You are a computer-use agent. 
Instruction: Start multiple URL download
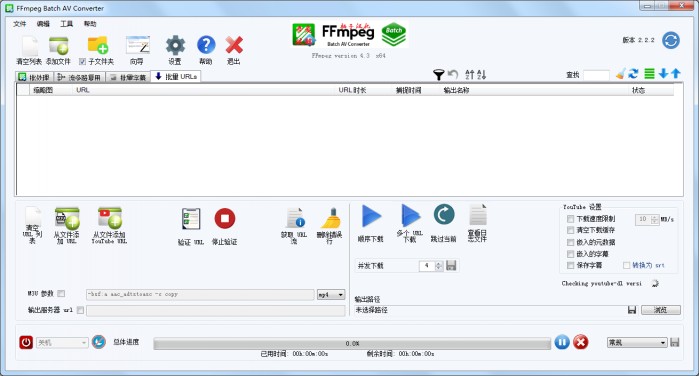[410, 215]
